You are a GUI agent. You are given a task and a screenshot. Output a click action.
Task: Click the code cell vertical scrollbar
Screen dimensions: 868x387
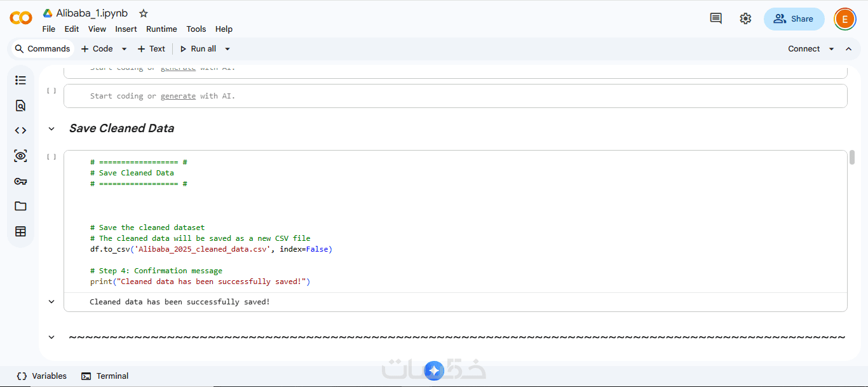point(852,157)
